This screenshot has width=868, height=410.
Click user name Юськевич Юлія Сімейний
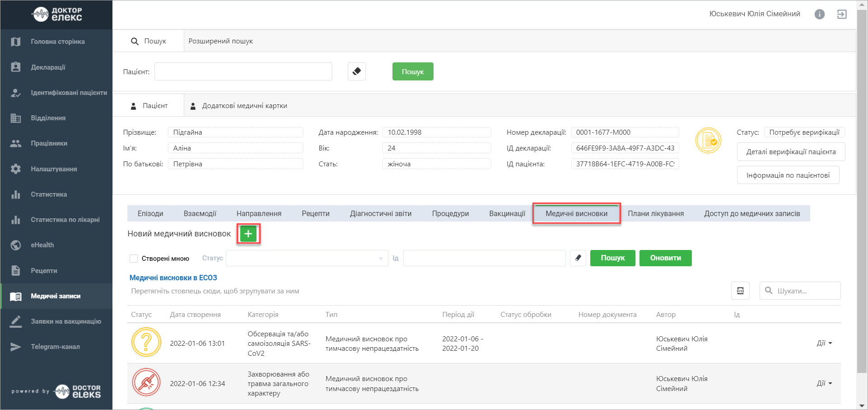tap(755, 14)
